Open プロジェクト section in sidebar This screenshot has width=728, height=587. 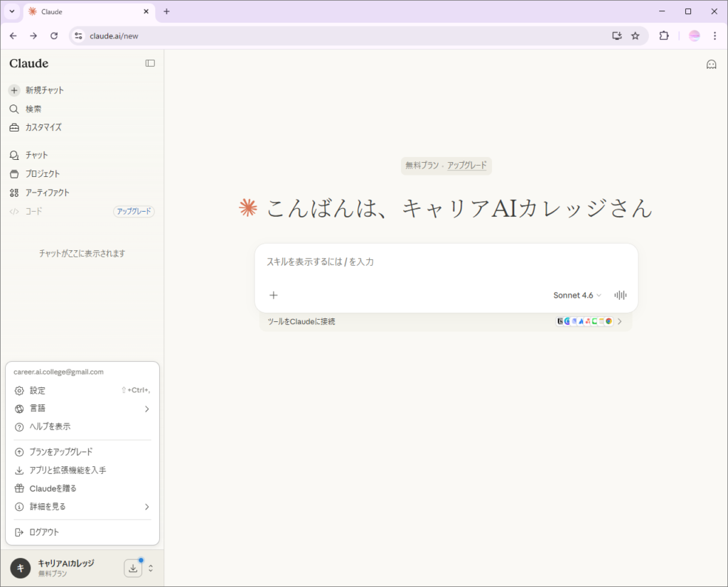pyautogui.click(x=43, y=173)
